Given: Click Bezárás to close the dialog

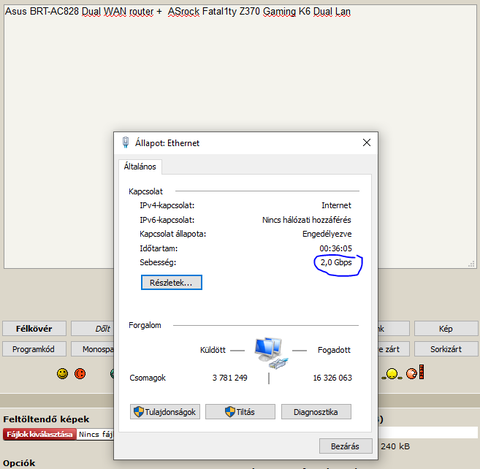Looking at the screenshot, I should 346,446.
